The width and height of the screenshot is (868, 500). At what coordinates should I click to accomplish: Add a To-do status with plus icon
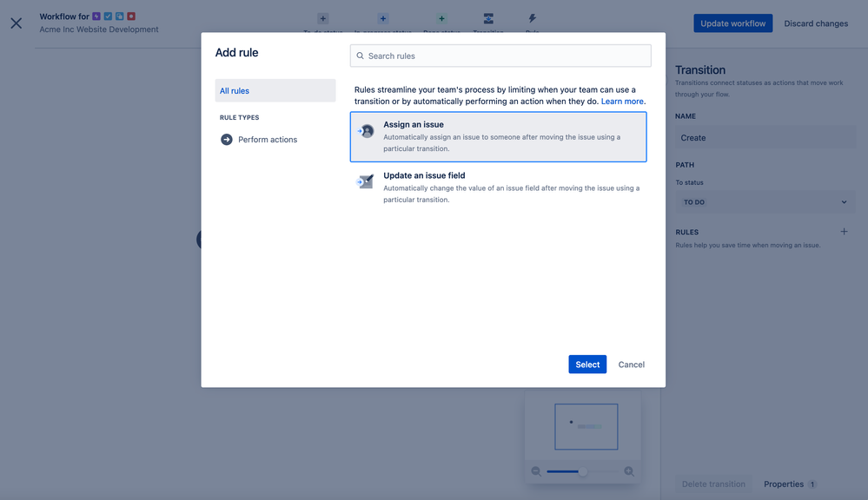tap(323, 19)
